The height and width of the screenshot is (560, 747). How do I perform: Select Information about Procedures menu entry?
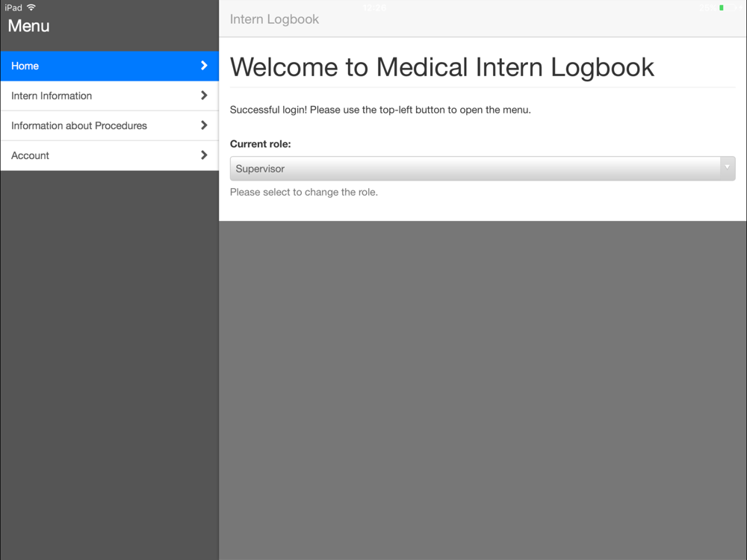(x=110, y=125)
